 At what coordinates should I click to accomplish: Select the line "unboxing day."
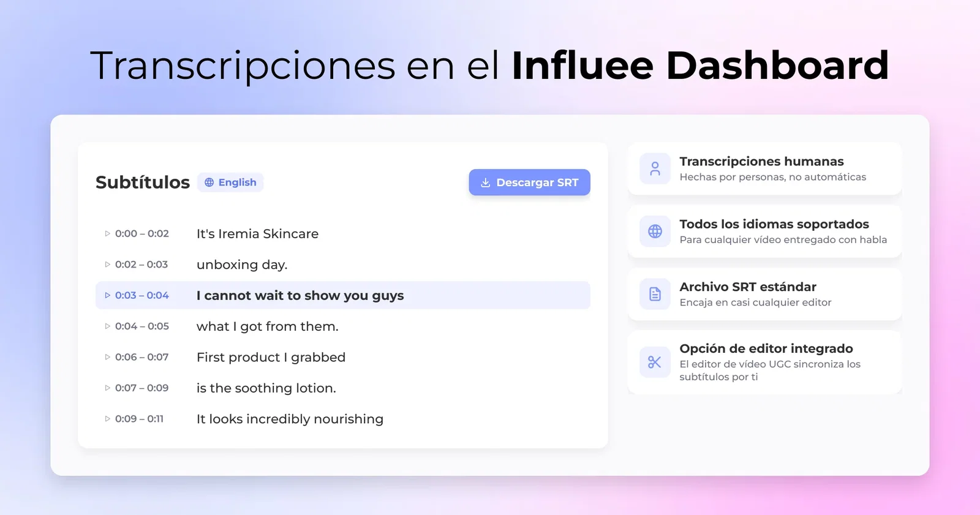pyautogui.click(x=242, y=265)
